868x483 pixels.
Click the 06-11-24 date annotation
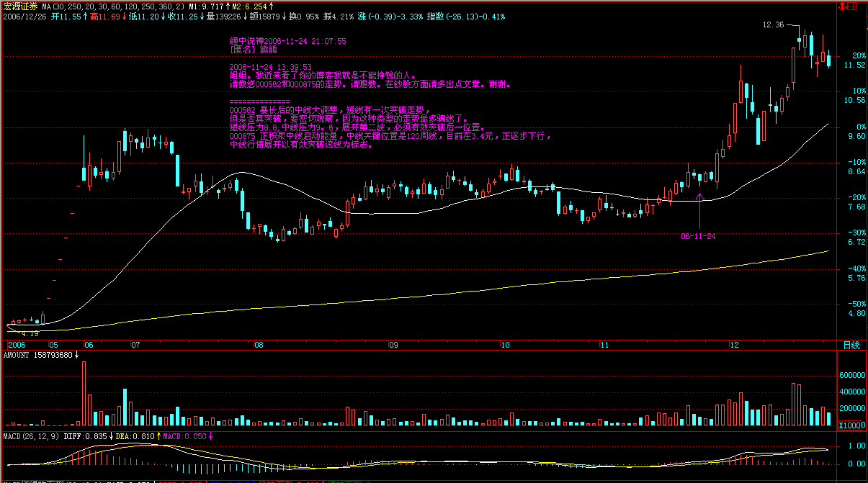697,235
